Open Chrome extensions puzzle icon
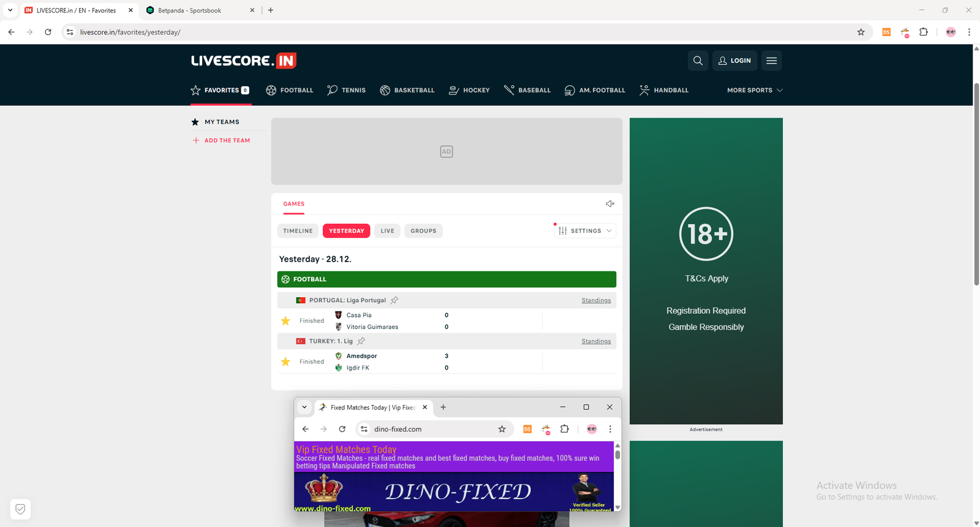 coord(924,32)
